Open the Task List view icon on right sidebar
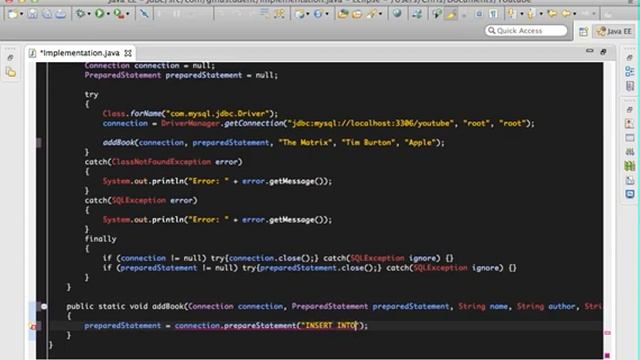The image size is (640, 360). [x=630, y=86]
